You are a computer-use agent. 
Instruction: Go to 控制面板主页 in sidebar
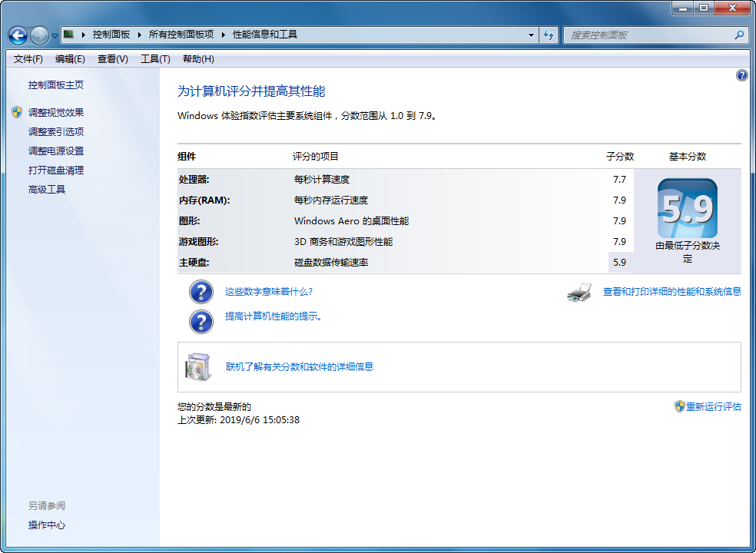point(56,84)
